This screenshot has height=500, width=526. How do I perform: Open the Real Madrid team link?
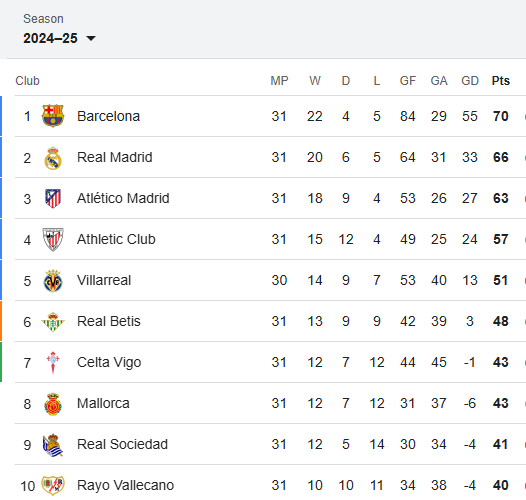(115, 157)
